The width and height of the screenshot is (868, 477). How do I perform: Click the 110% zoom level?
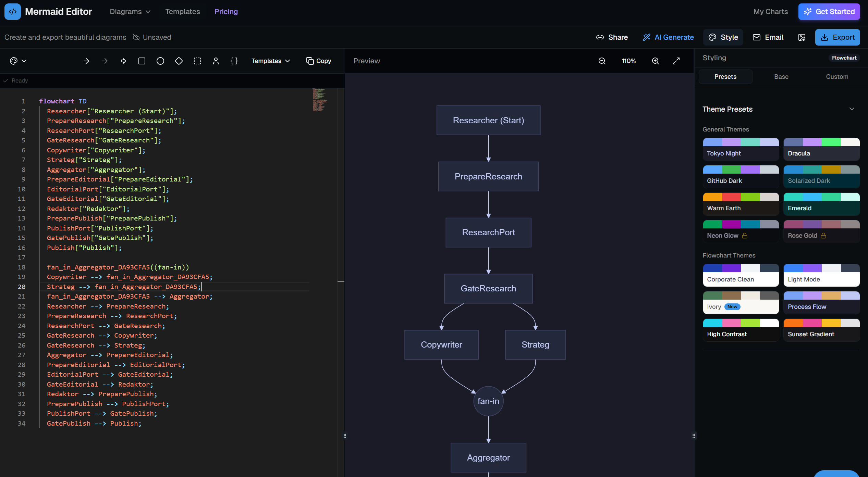point(629,61)
